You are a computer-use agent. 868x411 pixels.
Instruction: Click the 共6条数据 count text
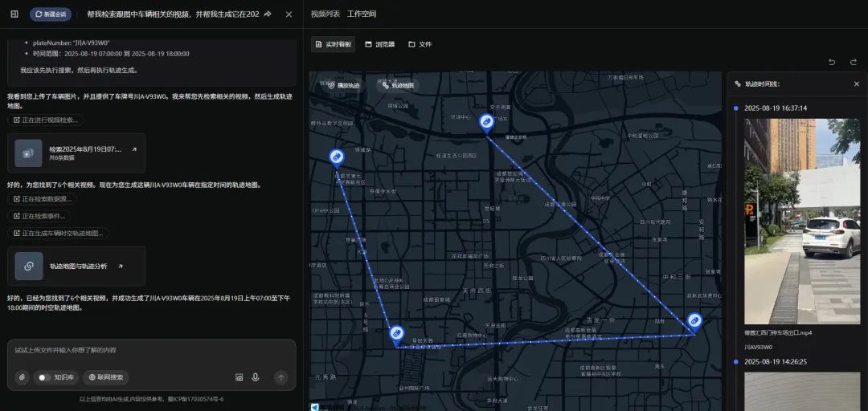pyautogui.click(x=61, y=157)
